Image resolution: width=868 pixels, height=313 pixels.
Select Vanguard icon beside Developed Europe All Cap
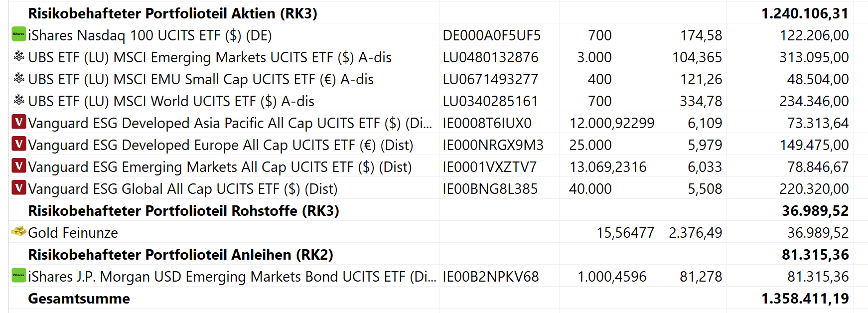pos(18,144)
